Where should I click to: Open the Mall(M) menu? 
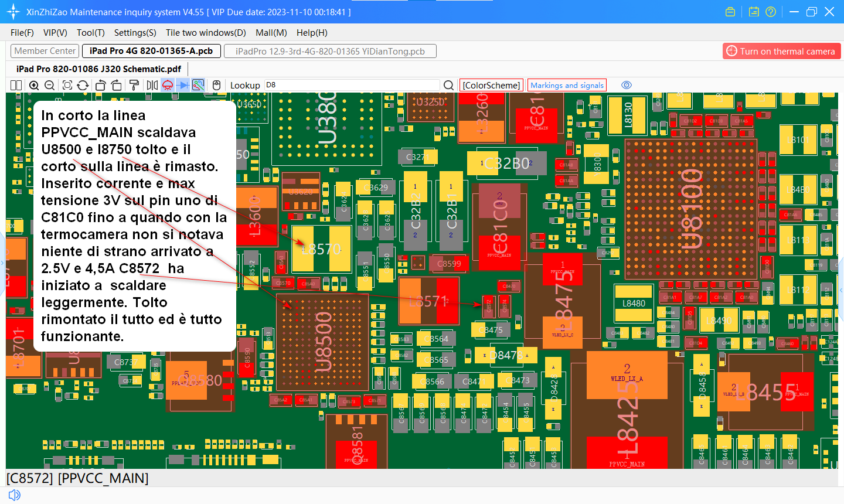click(271, 33)
